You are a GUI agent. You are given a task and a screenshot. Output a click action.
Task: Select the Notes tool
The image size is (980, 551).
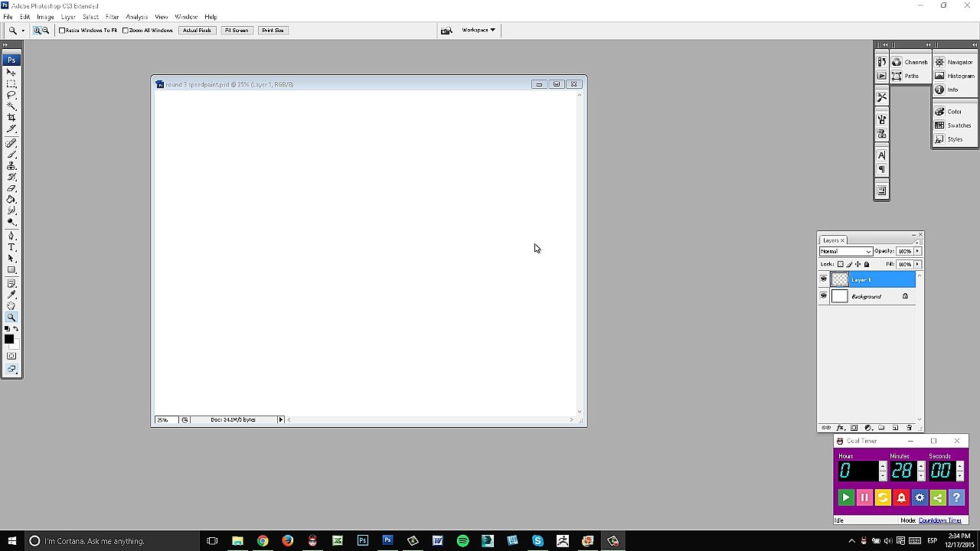click(11, 284)
